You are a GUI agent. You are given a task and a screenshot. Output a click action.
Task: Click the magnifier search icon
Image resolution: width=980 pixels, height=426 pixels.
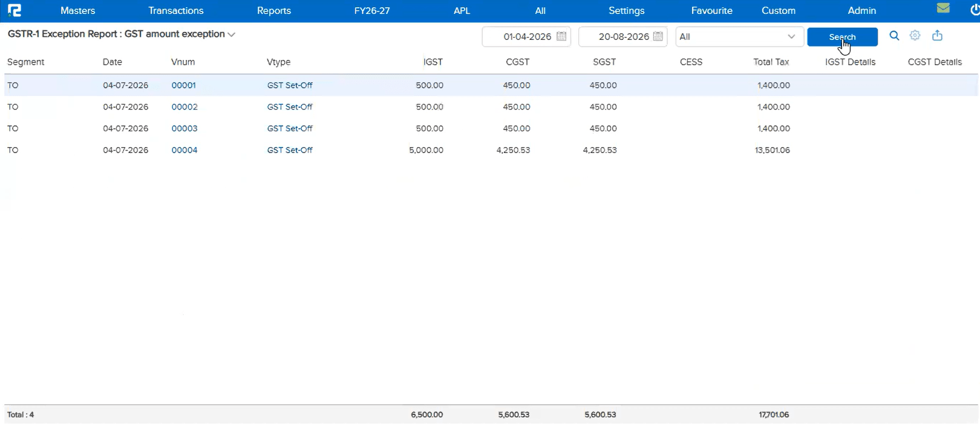894,36
